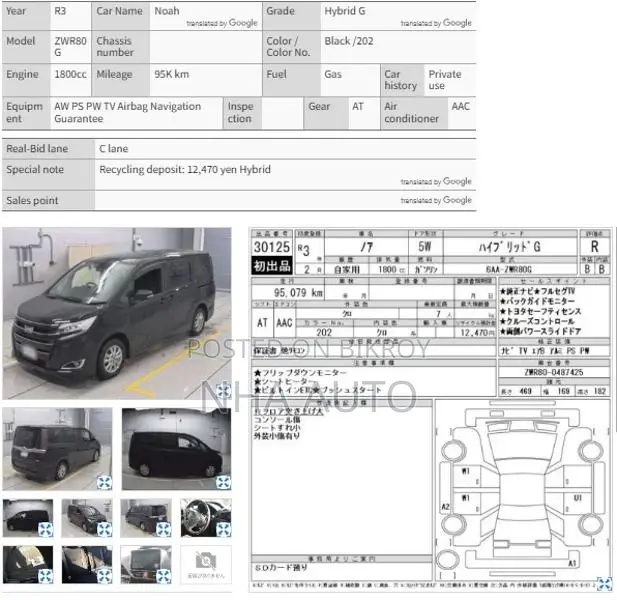Click the 'Chassis number' label cell

pos(120,47)
